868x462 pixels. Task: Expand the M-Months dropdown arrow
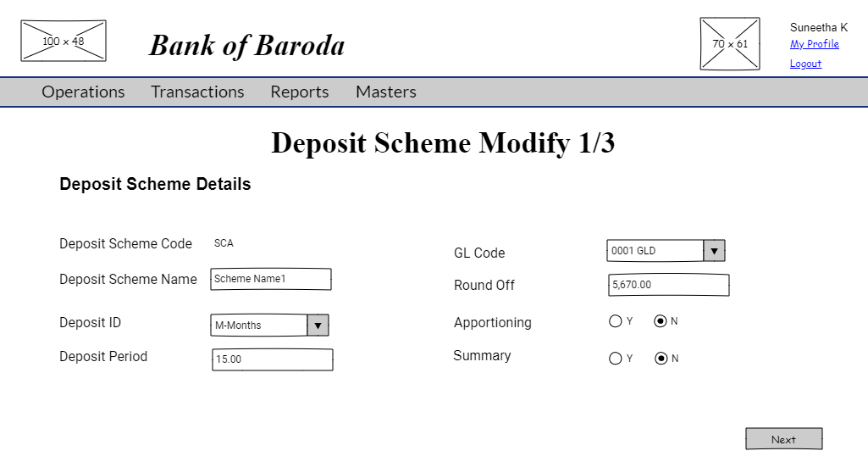click(x=318, y=326)
